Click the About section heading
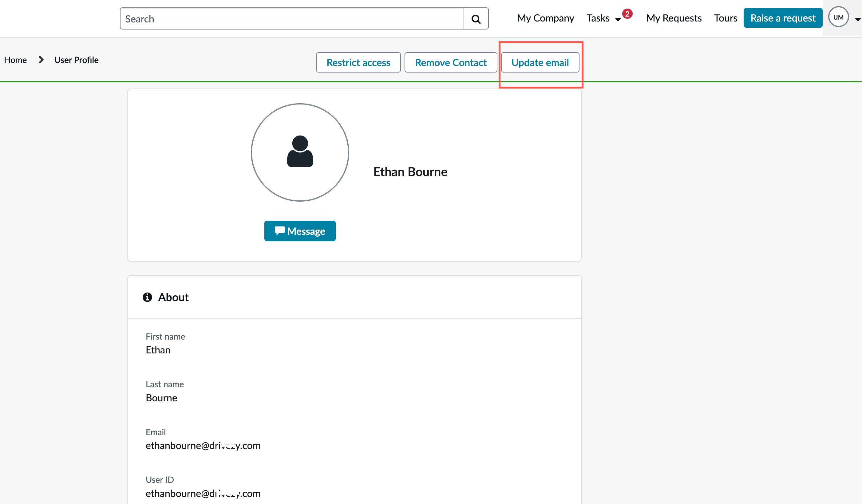 pyautogui.click(x=173, y=297)
